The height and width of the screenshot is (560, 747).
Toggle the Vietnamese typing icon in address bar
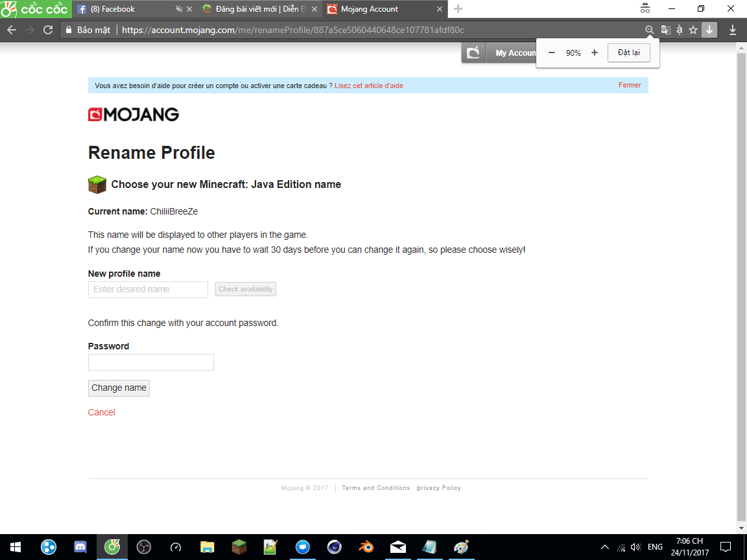[680, 30]
